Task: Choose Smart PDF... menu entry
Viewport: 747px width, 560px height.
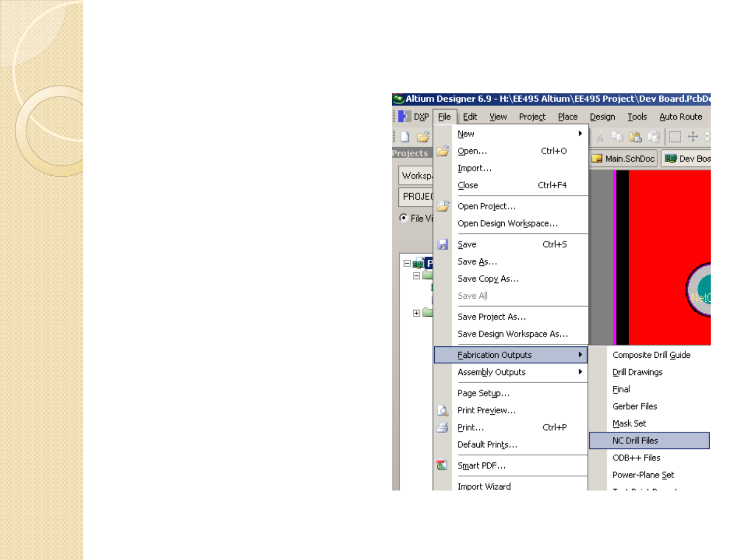Action: (511, 466)
